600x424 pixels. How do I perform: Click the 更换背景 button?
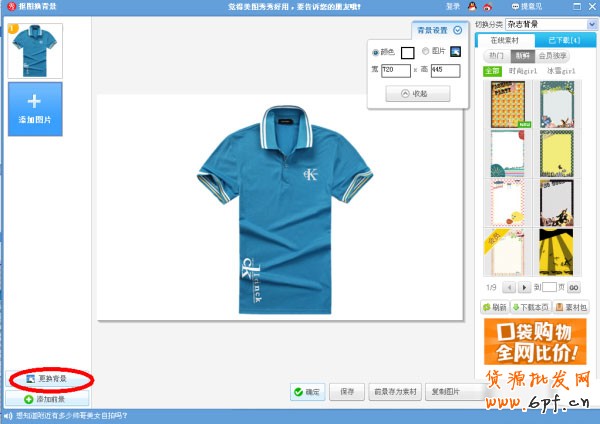(48, 379)
